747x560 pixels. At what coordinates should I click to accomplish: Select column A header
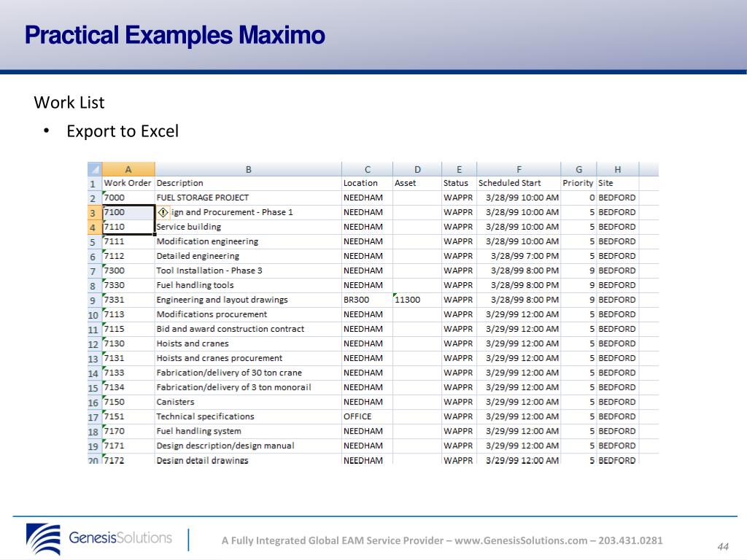(128, 169)
